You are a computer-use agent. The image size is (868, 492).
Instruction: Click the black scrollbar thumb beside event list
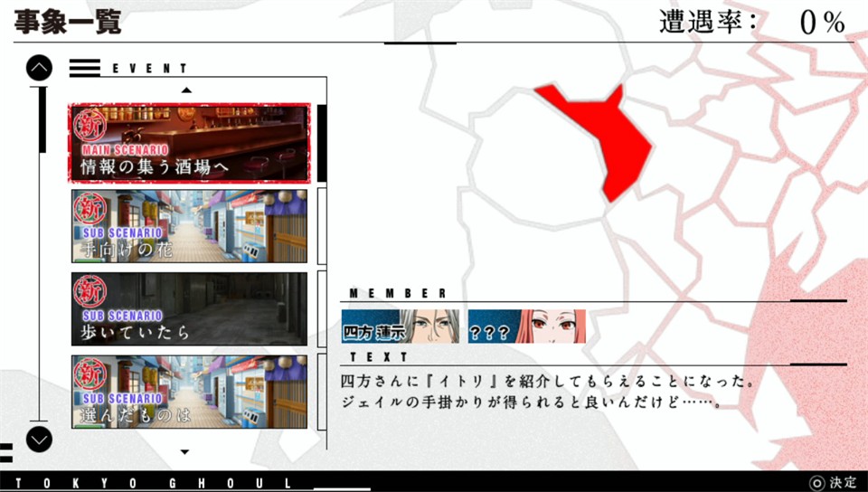coord(322,143)
